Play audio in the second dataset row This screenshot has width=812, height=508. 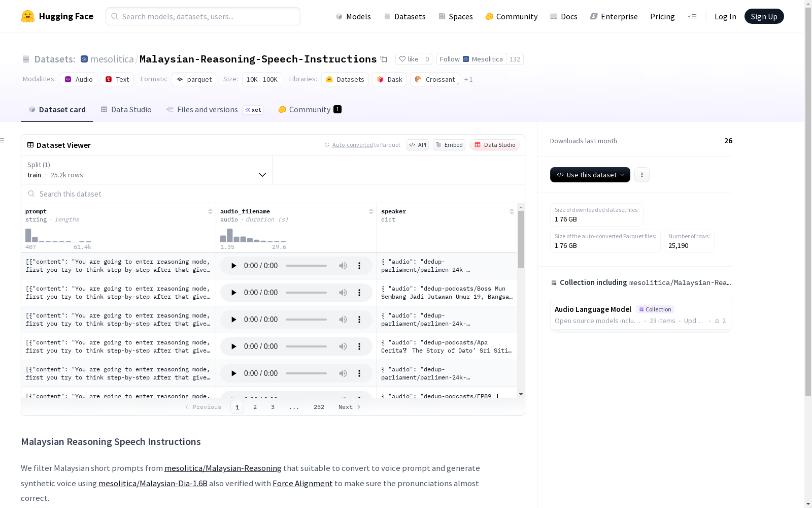pyautogui.click(x=233, y=293)
